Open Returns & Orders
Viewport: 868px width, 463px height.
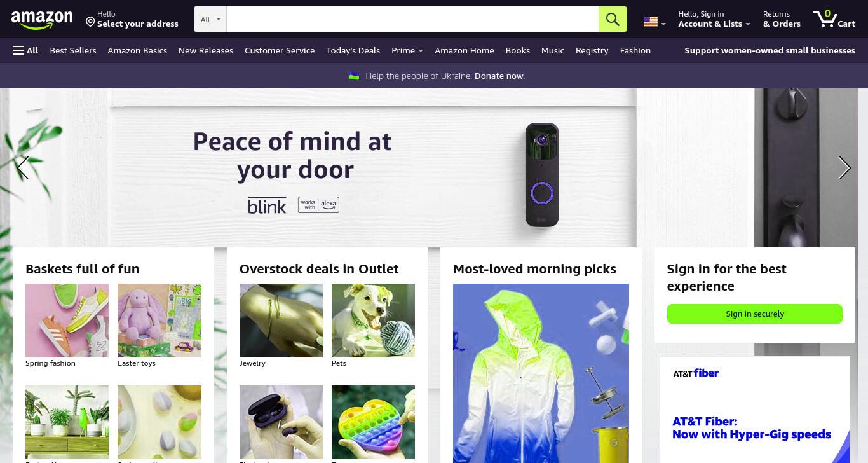(x=782, y=19)
